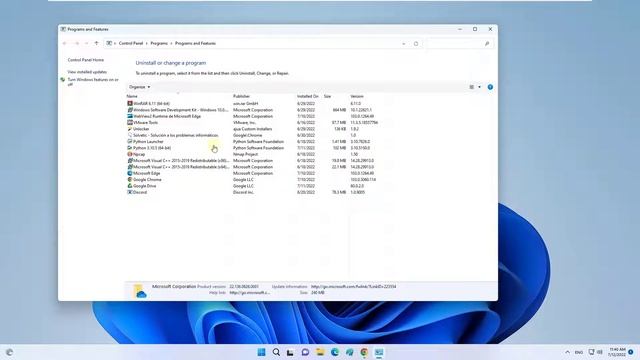Launch Google Chrome from the taskbar
Screen dimensions: 640x360
pyautogui.click(x=364, y=352)
